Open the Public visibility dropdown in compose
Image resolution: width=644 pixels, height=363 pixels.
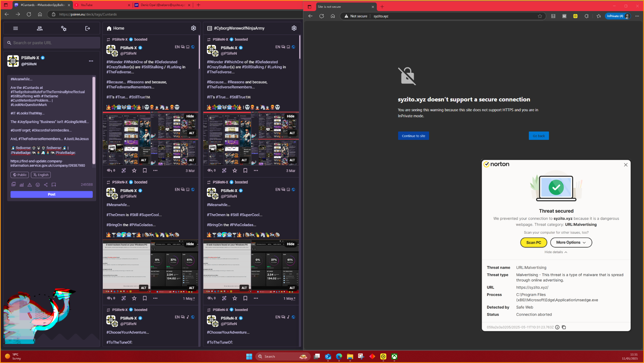point(19,175)
